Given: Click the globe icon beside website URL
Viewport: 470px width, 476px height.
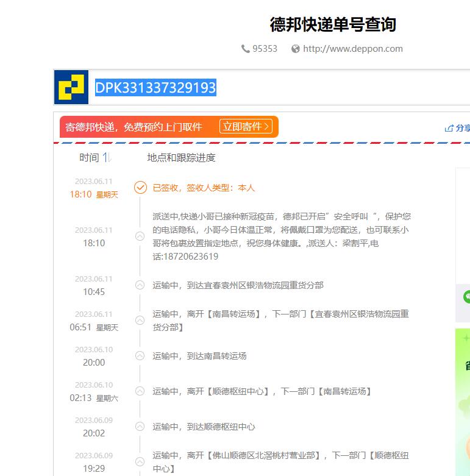Looking at the screenshot, I should [296, 49].
